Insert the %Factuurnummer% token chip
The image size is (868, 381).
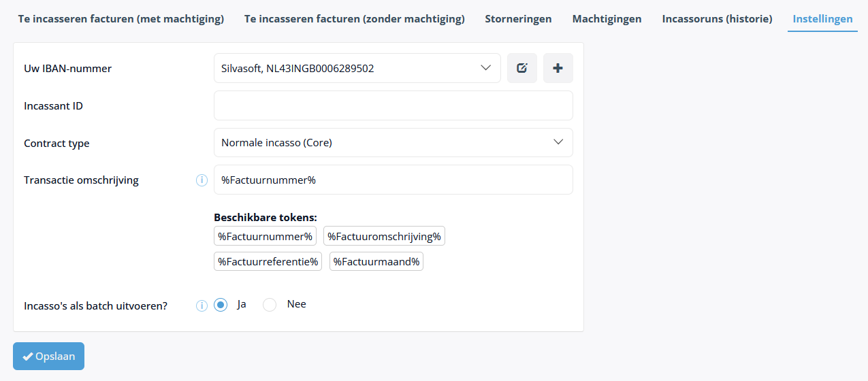(265, 237)
